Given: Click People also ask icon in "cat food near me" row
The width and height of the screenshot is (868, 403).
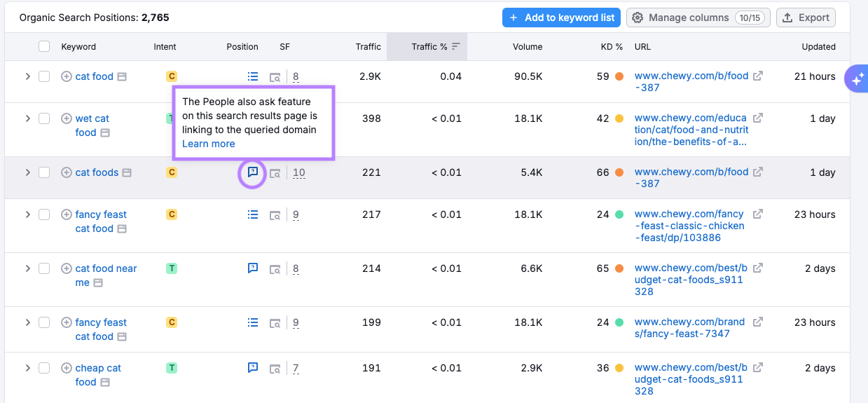Looking at the screenshot, I should 253,268.
